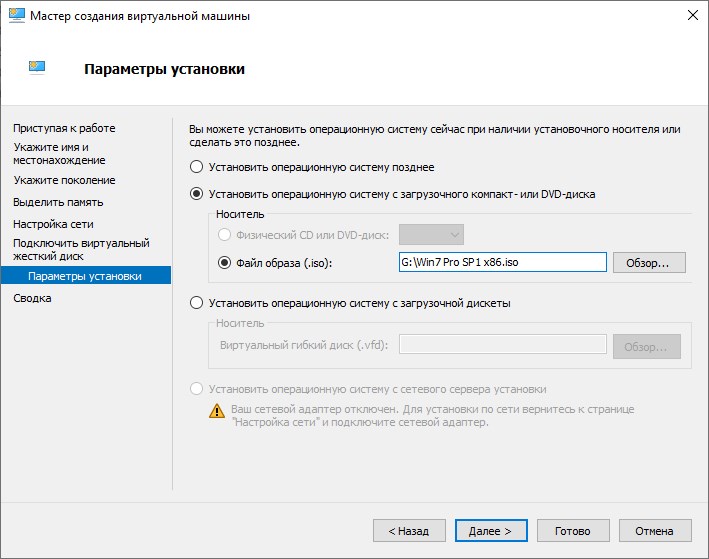Image resolution: width=709 pixels, height=559 pixels.
Task: Open Выделить память step
Action: tap(59, 202)
